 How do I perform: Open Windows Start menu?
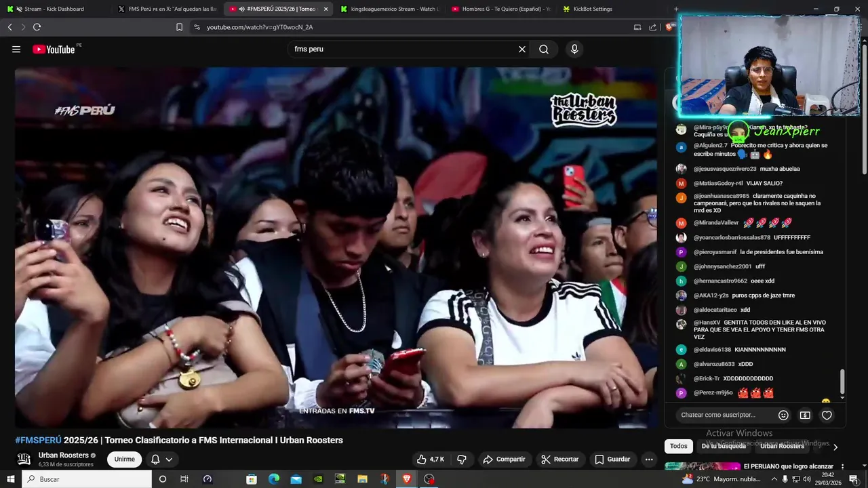(10, 479)
